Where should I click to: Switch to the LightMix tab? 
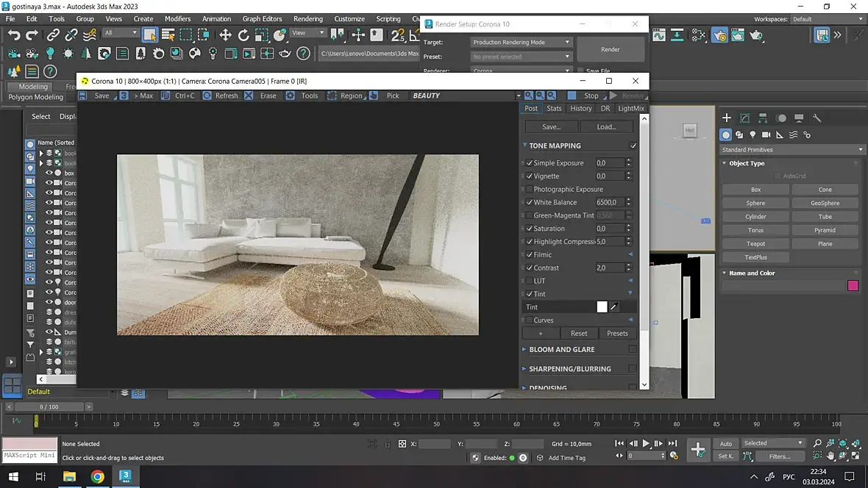(630, 108)
